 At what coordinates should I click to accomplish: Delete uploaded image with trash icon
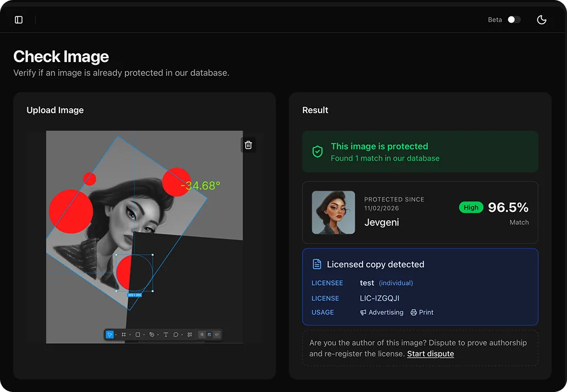(x=248, y=145)
